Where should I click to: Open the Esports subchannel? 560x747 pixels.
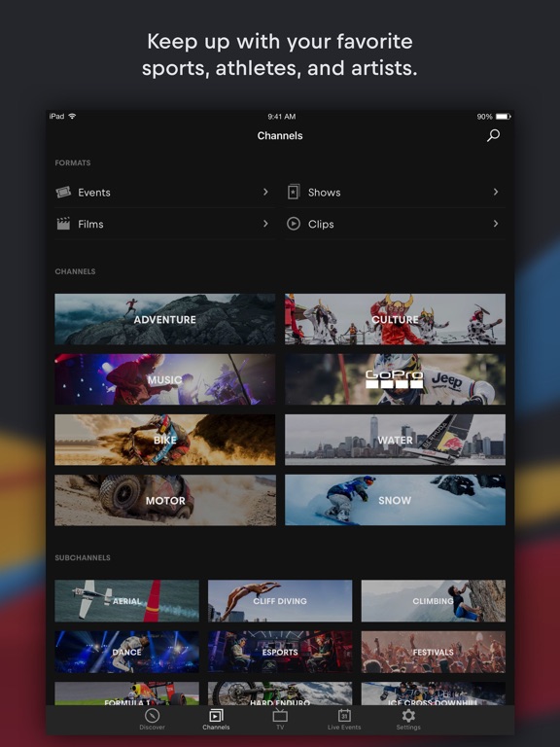coord(280,653)
